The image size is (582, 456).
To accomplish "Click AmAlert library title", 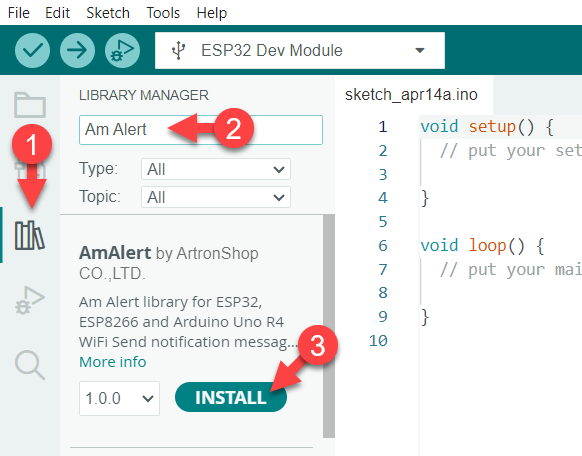I will pos(115,253).
